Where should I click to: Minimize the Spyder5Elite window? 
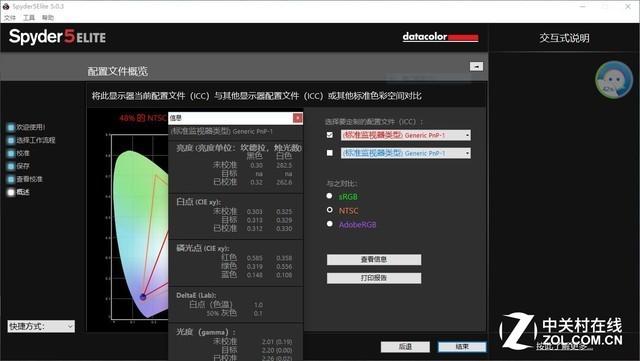pos(583,6)
